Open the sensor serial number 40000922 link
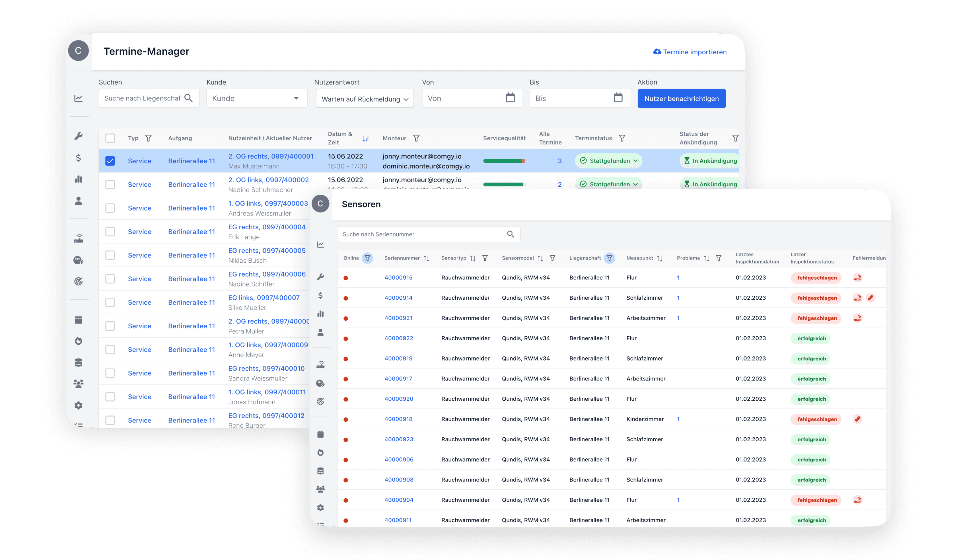 (x=398, y=338)
